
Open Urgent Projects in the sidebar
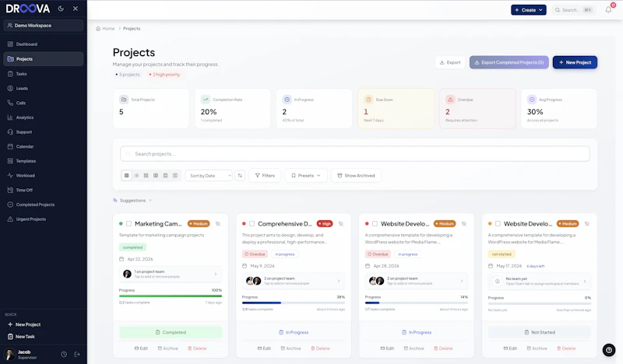(x=44, y=219)
